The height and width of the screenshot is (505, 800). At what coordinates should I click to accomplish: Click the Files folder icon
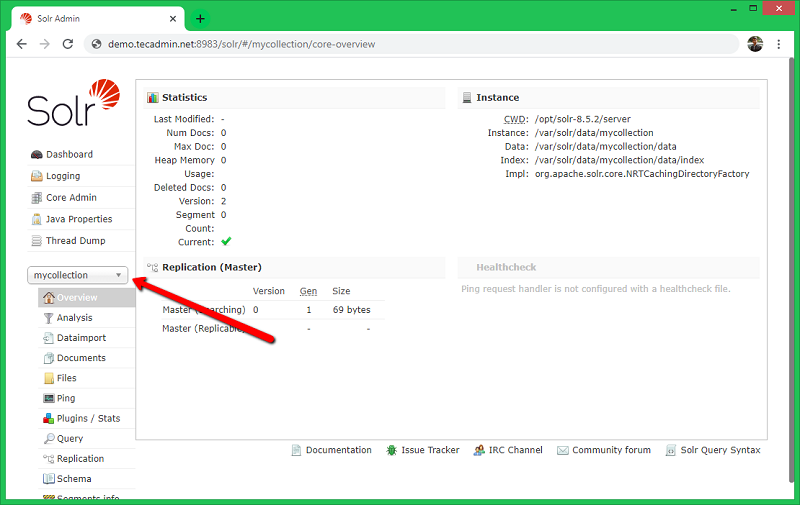tap(48, 378)
